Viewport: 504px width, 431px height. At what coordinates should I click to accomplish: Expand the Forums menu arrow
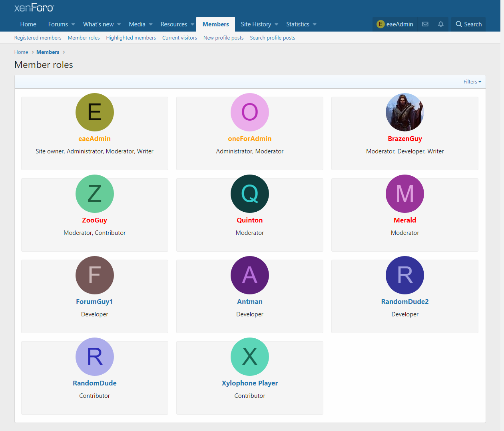[x=73, y=24]
